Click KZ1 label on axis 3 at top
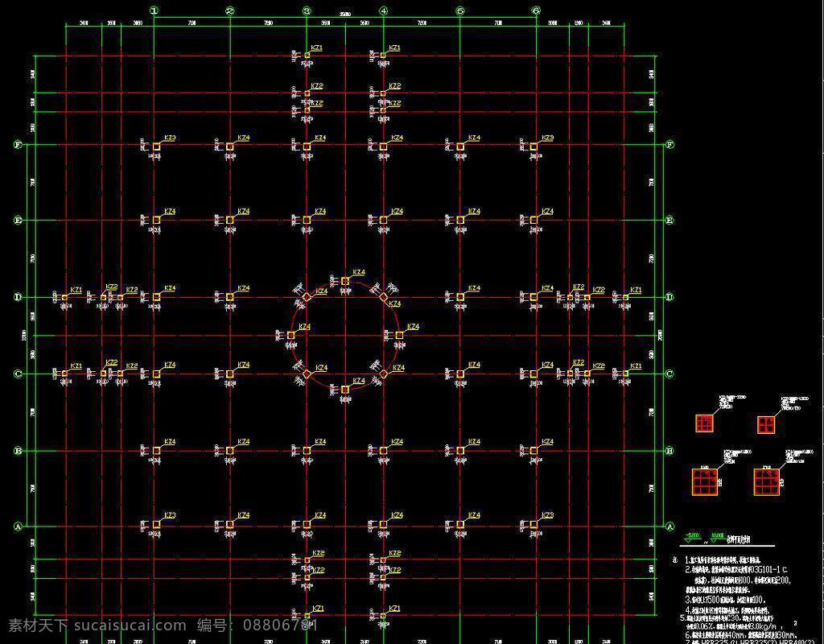824x644 pixels. [x=317, y=47]
